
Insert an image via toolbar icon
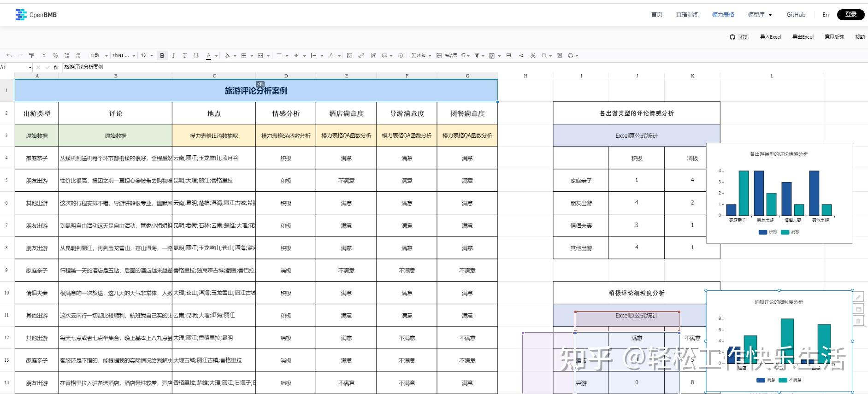click(349, 55)
